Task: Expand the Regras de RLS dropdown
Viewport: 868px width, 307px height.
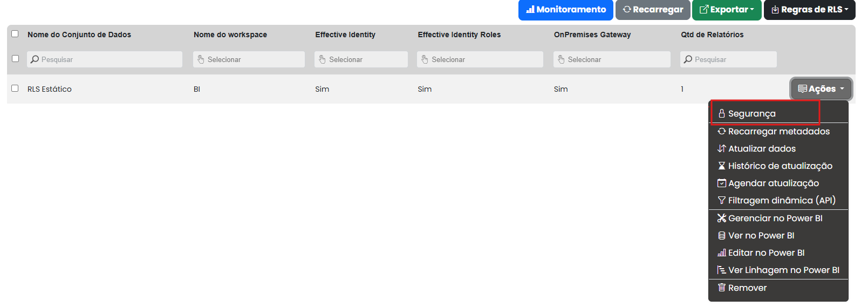Action: (x=809, y=10)
